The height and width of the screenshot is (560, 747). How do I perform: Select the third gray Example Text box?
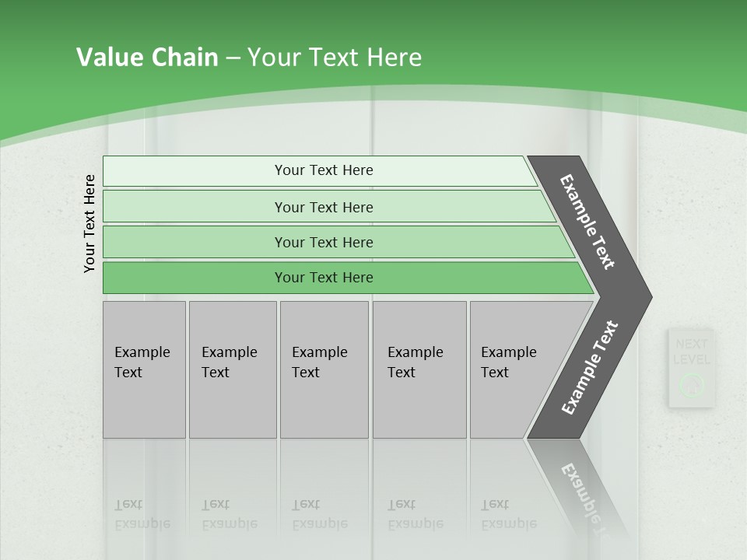[x=324, y=369]
